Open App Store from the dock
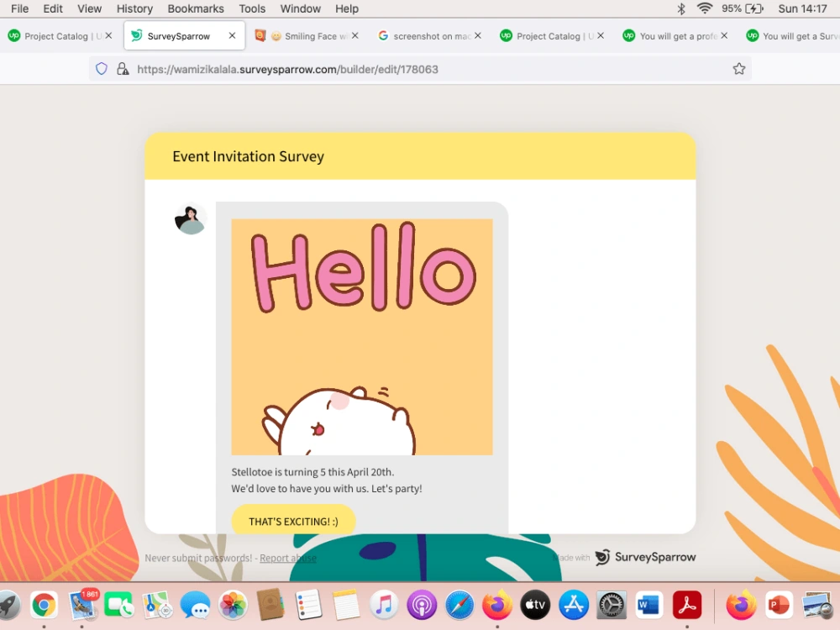Image resolution: width=840 pixels, height=630 pixels. (573, 606)
